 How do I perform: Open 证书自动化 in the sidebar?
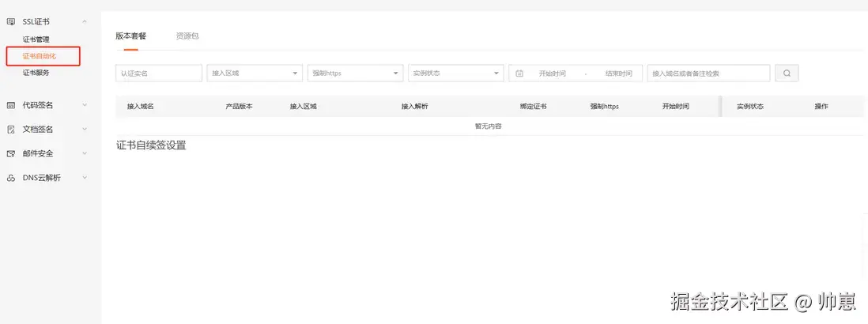point(40,56)
